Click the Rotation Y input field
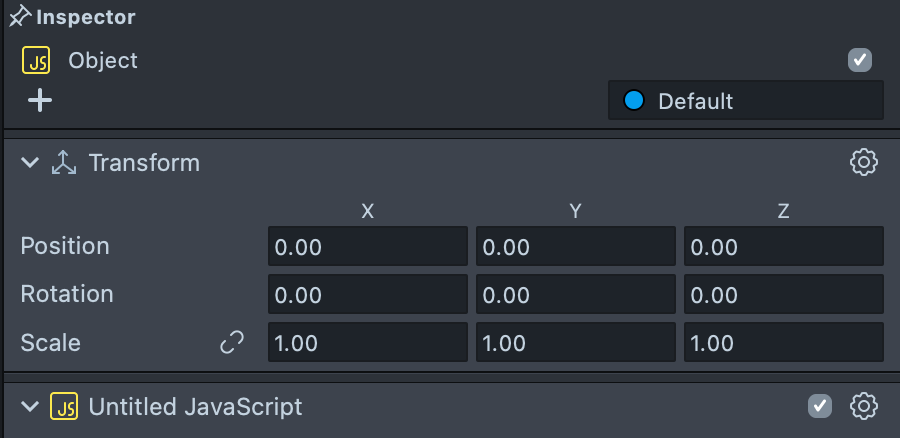 575,295
